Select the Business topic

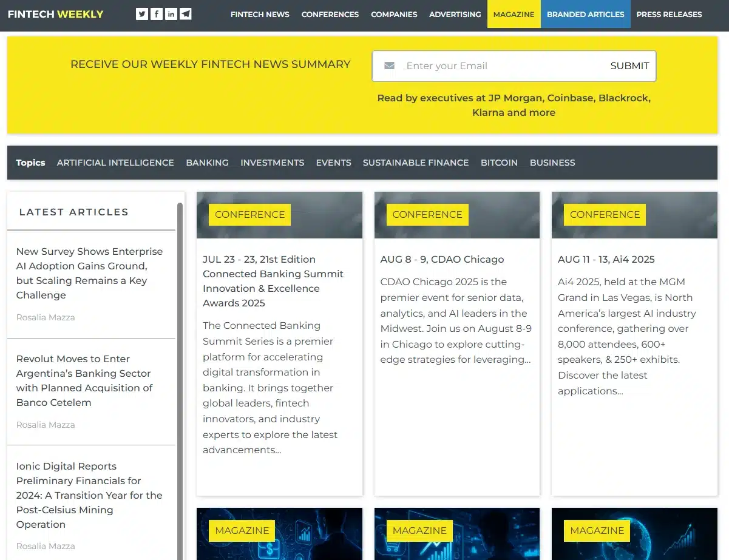552,163
